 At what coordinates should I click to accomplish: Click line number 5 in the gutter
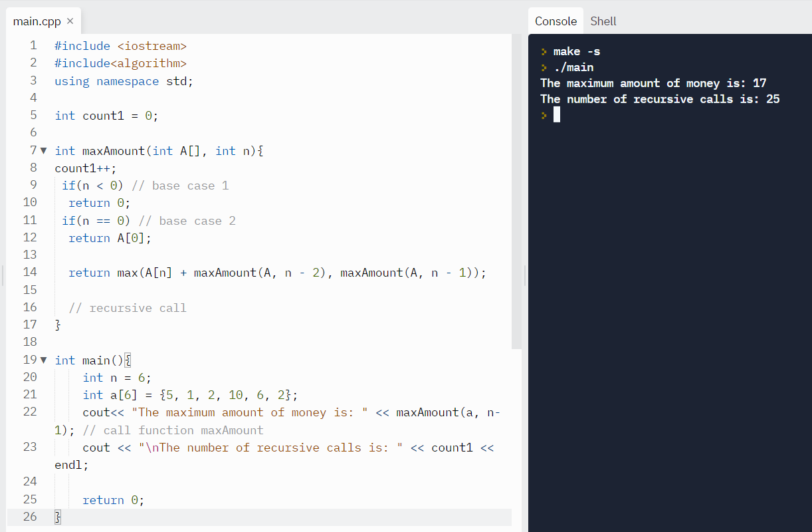point(33,115)
